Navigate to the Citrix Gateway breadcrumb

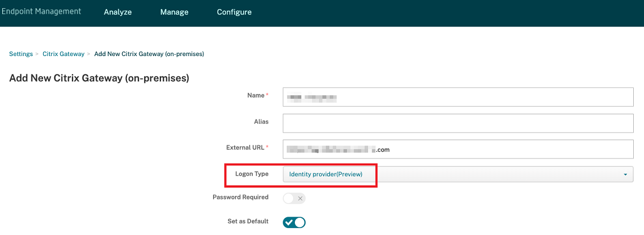point(63,54)
